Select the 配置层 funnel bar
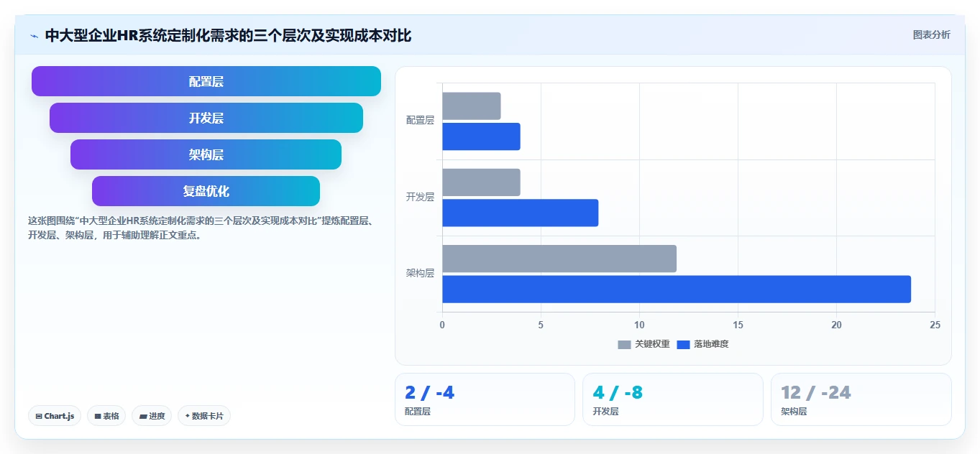The image size is (980, 454). click(206, 81)
